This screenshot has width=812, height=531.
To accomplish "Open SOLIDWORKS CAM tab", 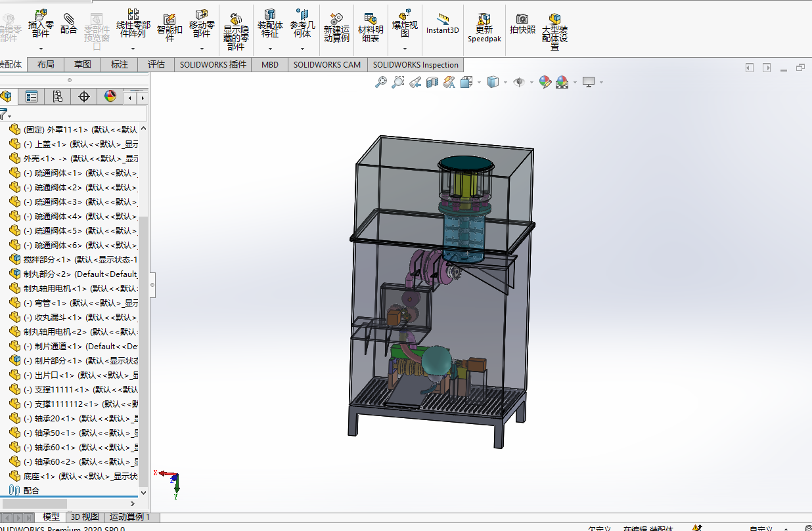I will (327, 64).
